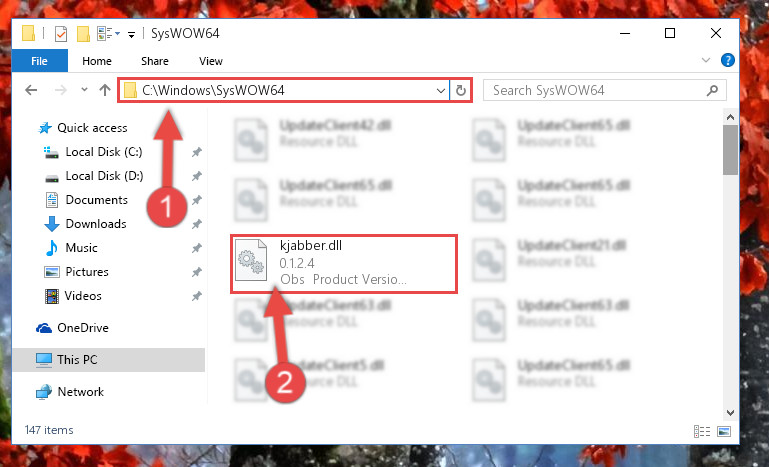Open the Help question mark icon

tap(728, 60)
